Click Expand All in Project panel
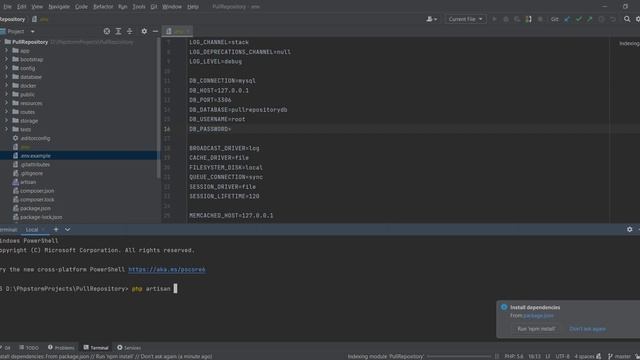 118,31
